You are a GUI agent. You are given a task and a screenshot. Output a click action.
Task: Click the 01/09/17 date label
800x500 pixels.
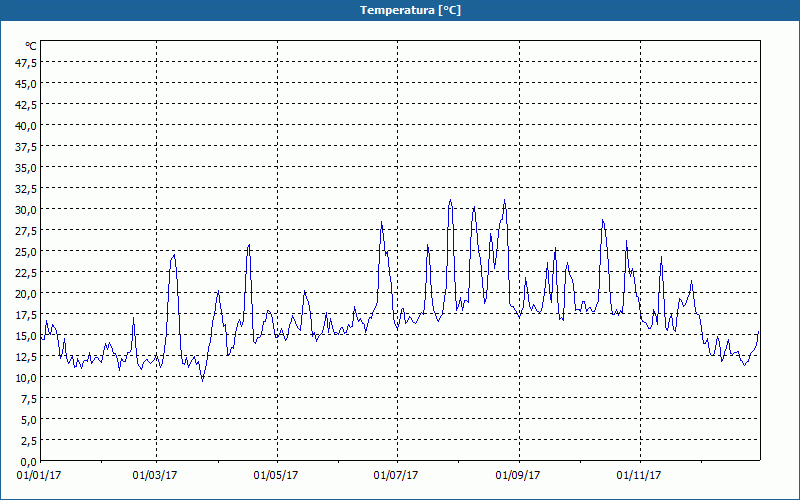point(518,476)
